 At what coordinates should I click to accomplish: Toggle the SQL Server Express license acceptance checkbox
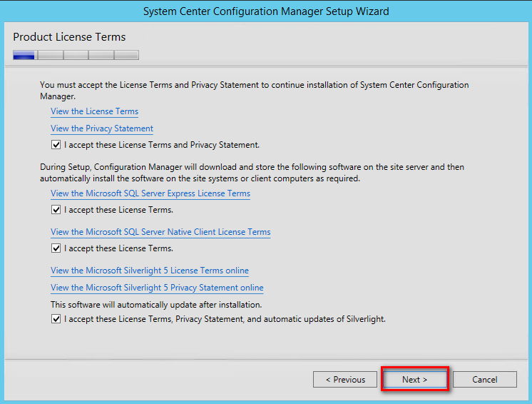(56, 210)
